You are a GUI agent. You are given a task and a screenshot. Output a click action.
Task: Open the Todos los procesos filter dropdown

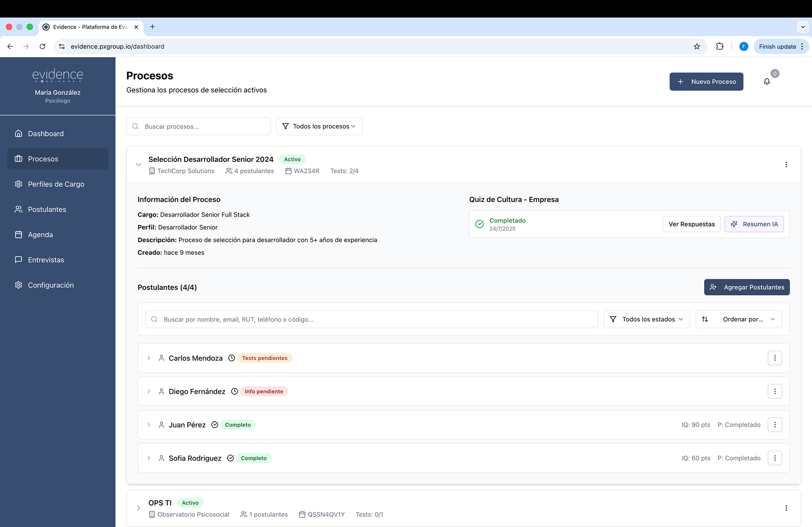pos(319,126)
